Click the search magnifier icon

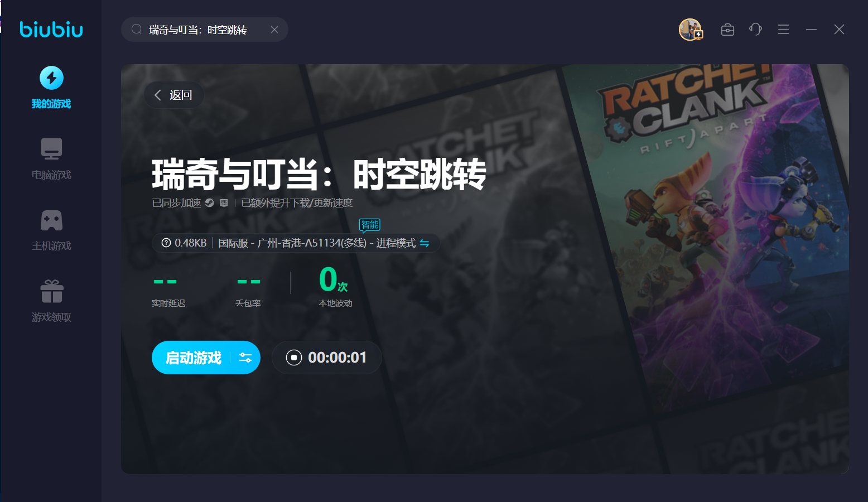tap(137, 30)
